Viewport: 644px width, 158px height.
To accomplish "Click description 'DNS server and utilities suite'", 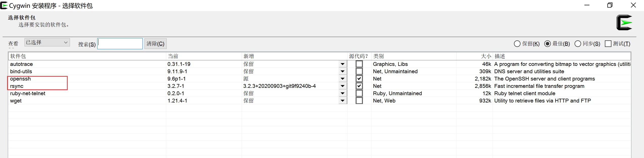I will coord(529,71).
